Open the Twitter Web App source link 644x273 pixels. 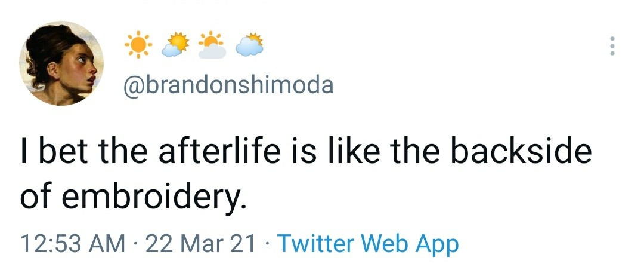(x=368, y=243)
